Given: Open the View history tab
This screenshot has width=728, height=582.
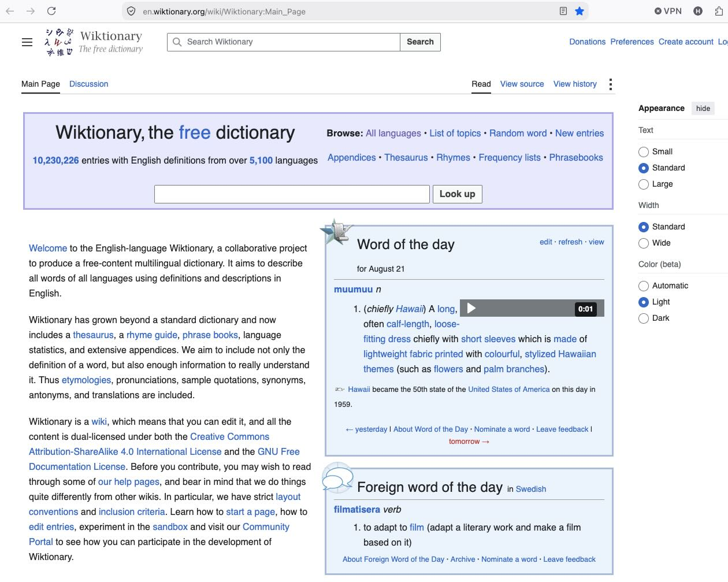Looking at the screenshot, I should click(x=575, y=84).
